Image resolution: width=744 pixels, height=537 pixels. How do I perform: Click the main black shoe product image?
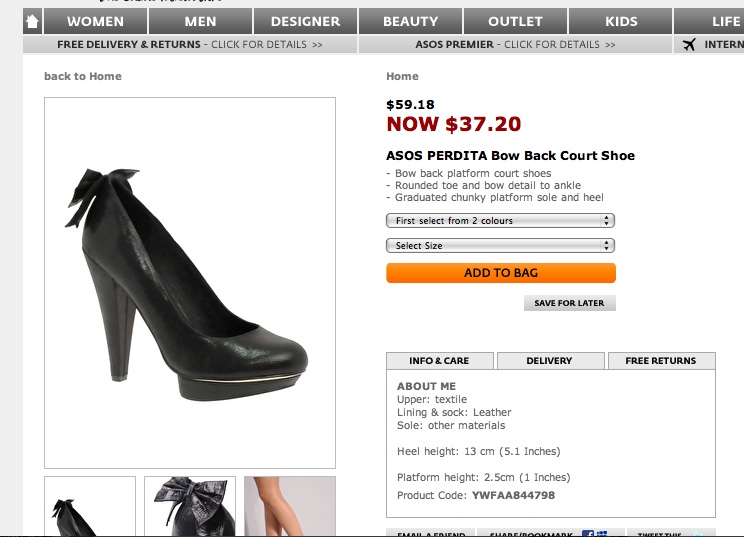click(190, 282)
